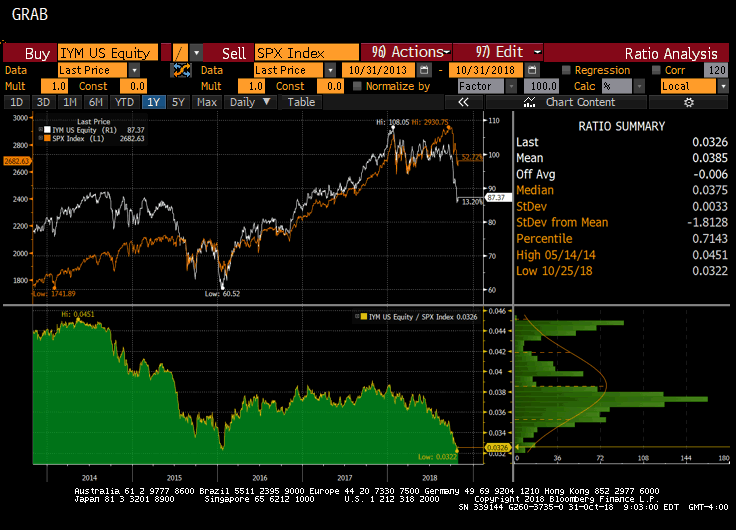Click the Low: 1741.89 chart label

(54, 294)
